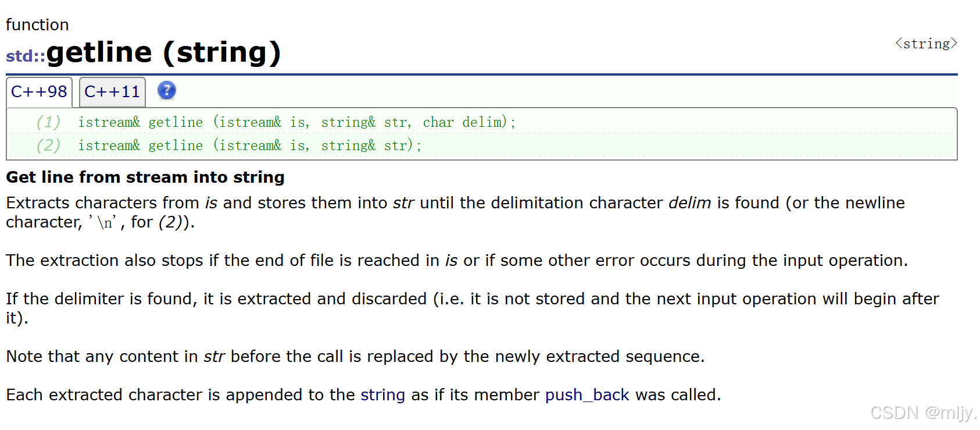Click the paragraph about delimiter being discarded
980x430 pixels.
pyautogui.click(x=473, y=308)
